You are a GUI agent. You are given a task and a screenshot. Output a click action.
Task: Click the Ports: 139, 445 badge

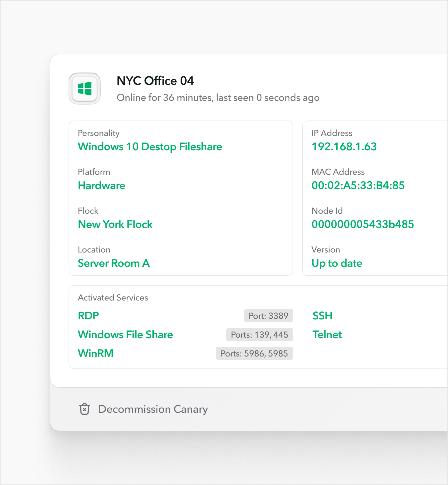(x=260, y=334)
